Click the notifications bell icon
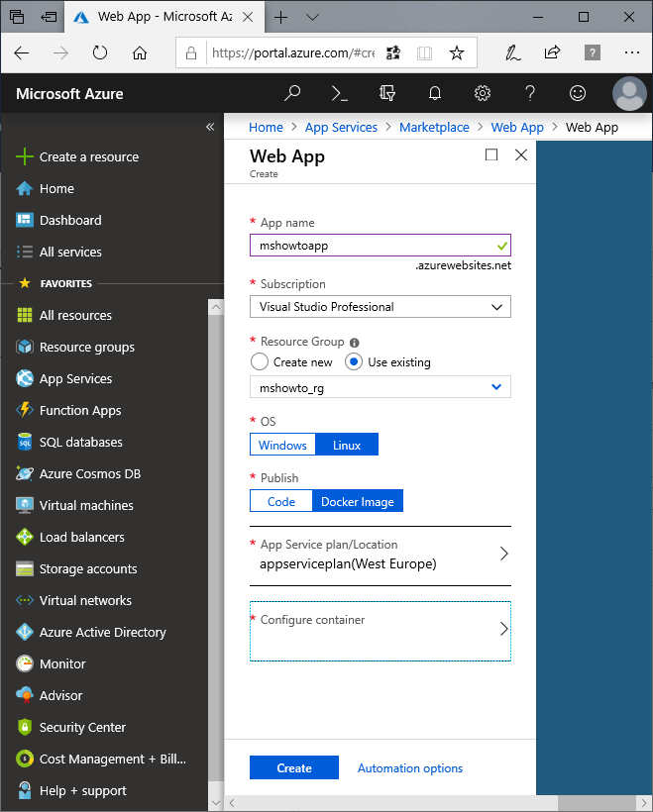 435,94
